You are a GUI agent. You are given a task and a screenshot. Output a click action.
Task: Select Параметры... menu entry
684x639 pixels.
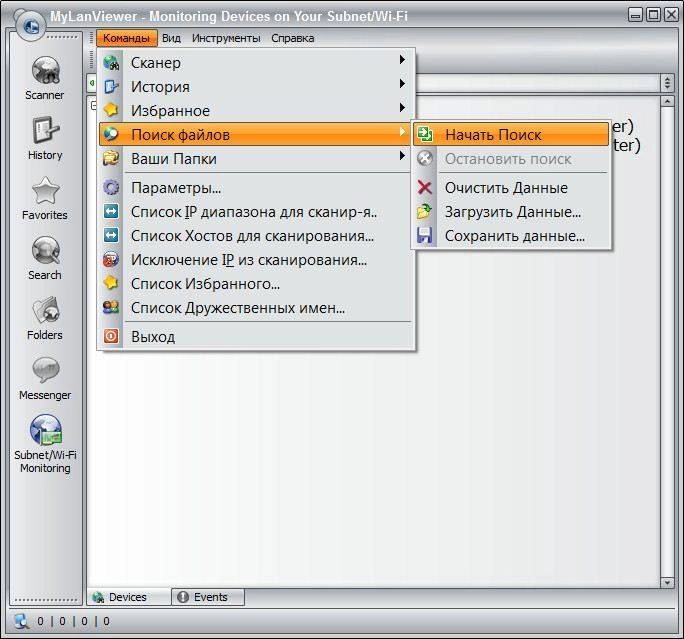click(x=256, y=188)
